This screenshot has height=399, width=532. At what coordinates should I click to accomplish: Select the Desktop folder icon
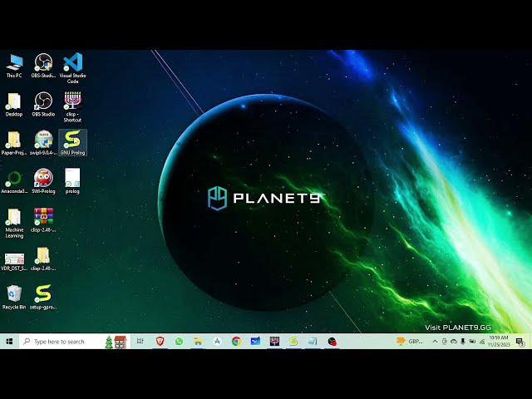pyautogui.click(x=14, y=105)
